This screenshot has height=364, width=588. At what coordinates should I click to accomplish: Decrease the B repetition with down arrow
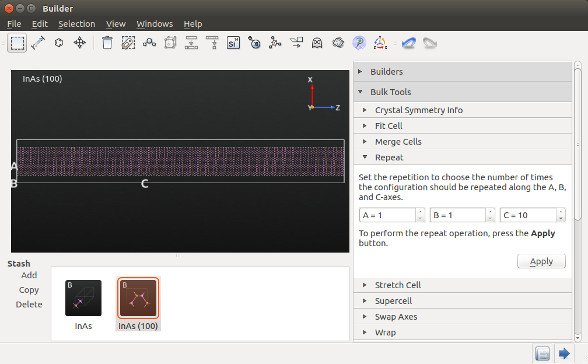coord(490,219)
